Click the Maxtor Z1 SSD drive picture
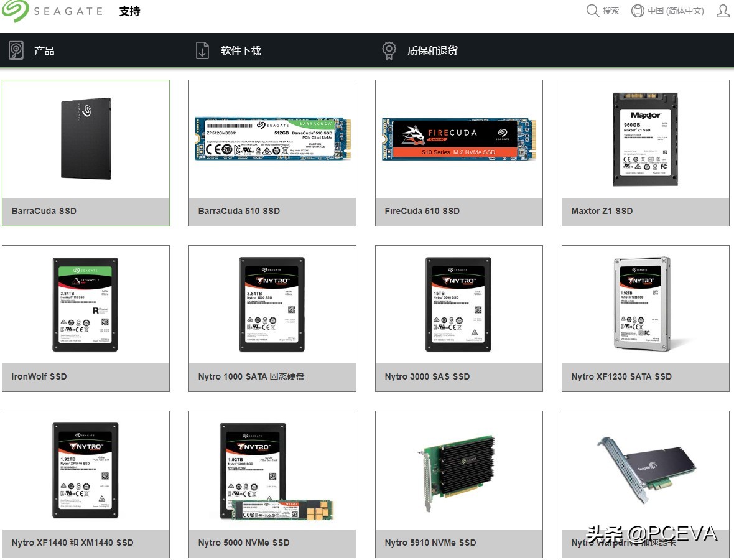Screen dimensions: 734x560 (645, 137)
